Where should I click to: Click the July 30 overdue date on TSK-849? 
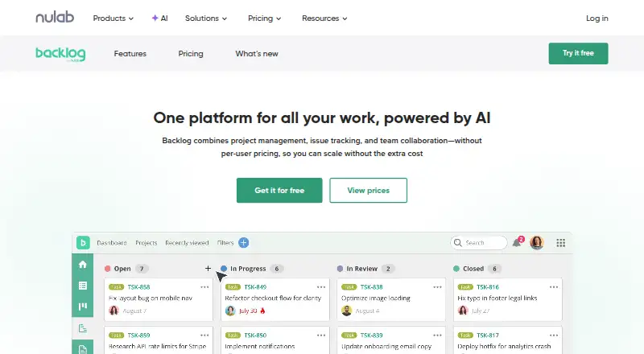point(248,311)
